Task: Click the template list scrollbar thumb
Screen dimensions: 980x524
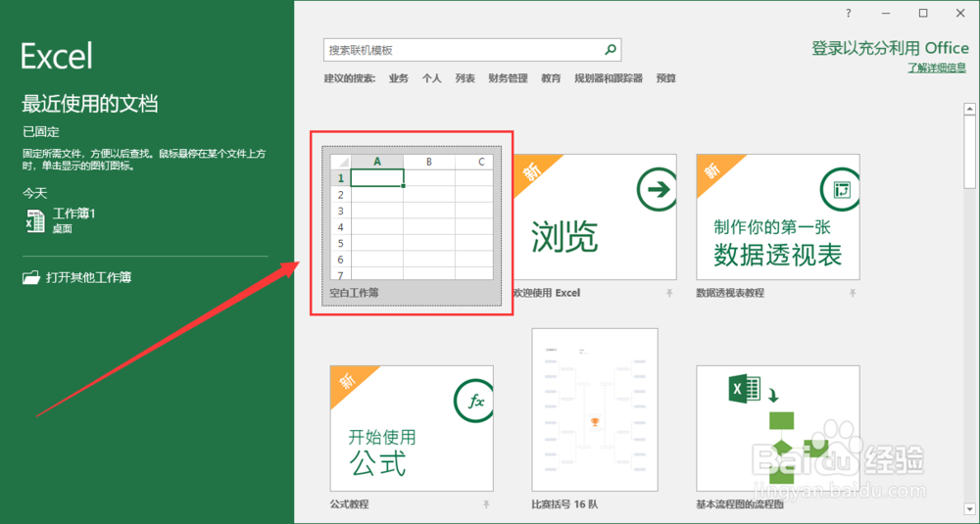Action: pyautogui.click(x=970, y=151)
